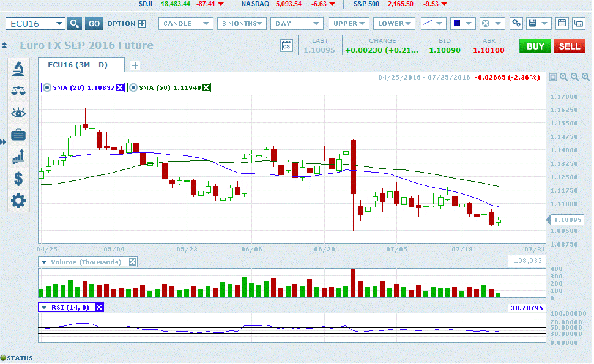Open the balance scales icon in sidebar
The image size is (594, 364).
[19, 91]
